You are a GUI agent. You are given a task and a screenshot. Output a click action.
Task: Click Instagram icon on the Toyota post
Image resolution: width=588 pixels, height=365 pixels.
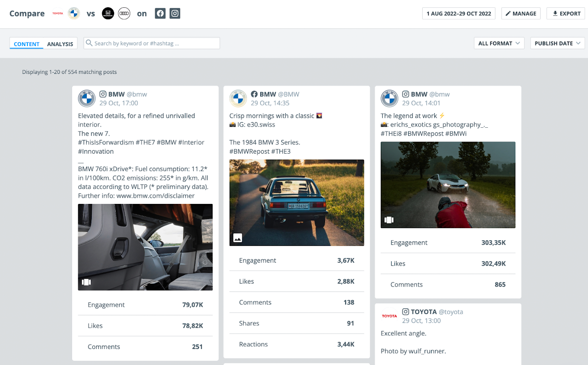coord(405,312)
